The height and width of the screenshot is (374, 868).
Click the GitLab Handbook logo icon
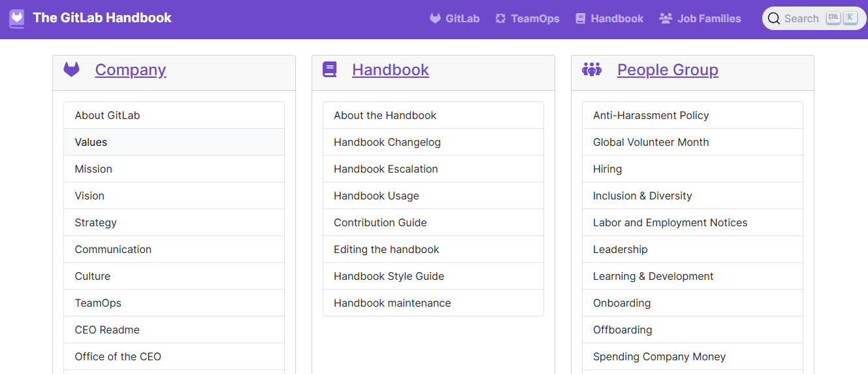(17, 18)
